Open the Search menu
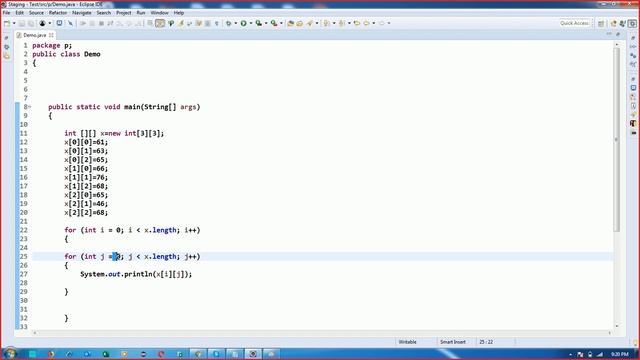 click(104, 13)
